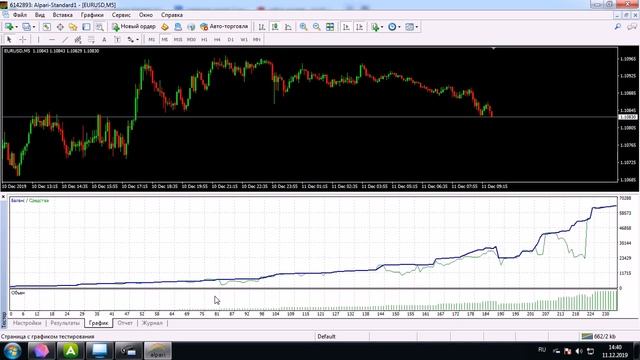This screenshot has width=640, height=360.
Task: Open the Profiles icon in toolbar
Action: 26,27
